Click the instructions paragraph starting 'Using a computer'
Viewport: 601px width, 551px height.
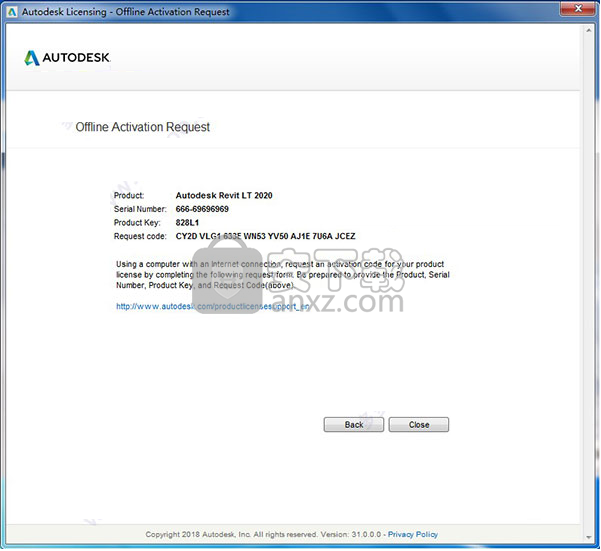(x=282, y=275)
